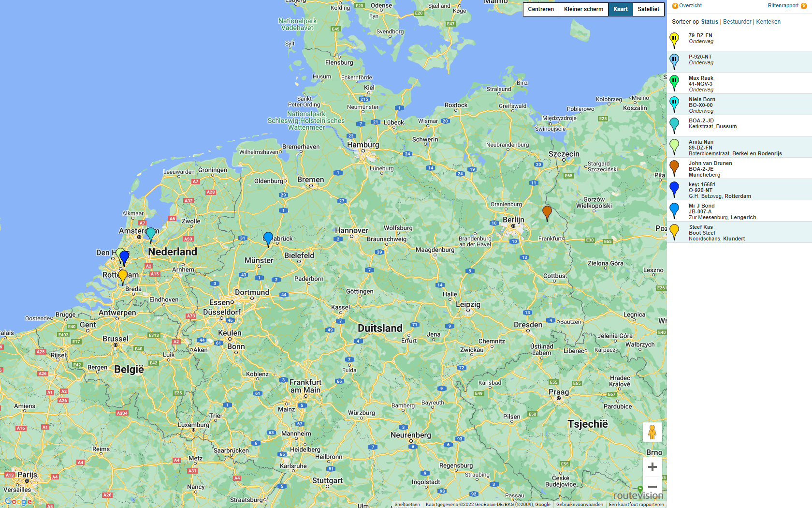The width and height of the screenshot is (812, 508).
Task: Select the dark blue map marker near Den Haag
Action: [x=124, y=258]
